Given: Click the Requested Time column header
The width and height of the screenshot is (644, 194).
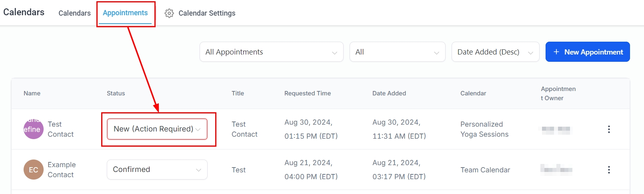Looking at the screenshot, I should 308,93.
